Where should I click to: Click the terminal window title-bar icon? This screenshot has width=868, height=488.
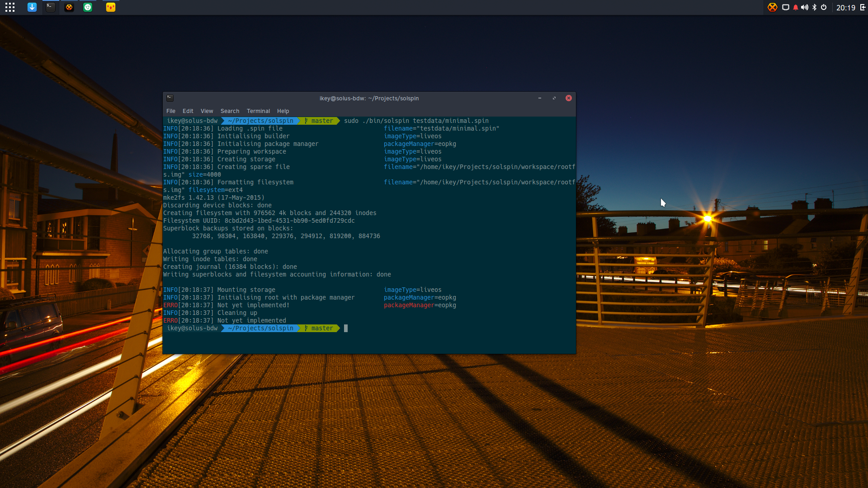170,98
